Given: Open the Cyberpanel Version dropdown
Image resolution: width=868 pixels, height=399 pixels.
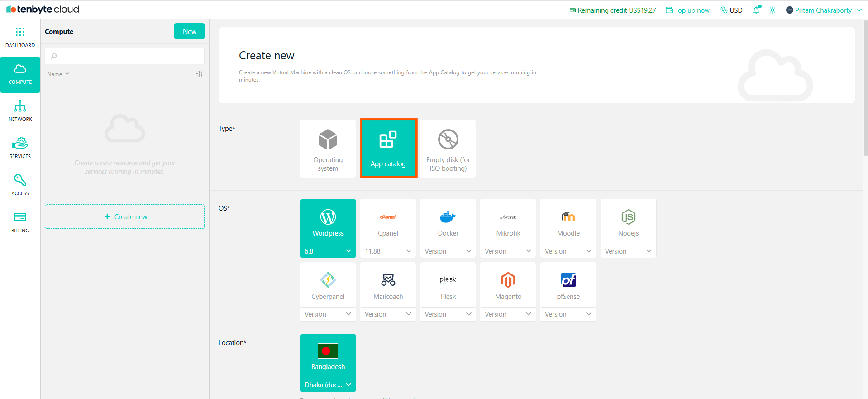Looking at the screenshot, I should (328, 314).
